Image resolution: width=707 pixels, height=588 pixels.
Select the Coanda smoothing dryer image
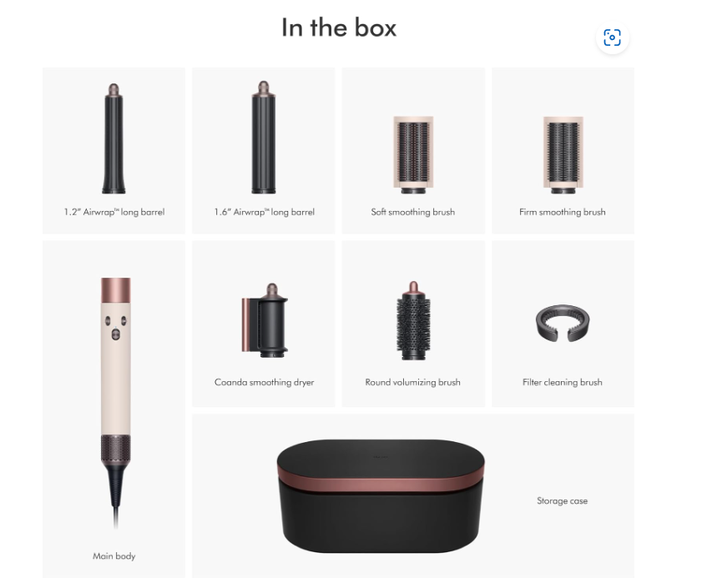click(265, 320)
